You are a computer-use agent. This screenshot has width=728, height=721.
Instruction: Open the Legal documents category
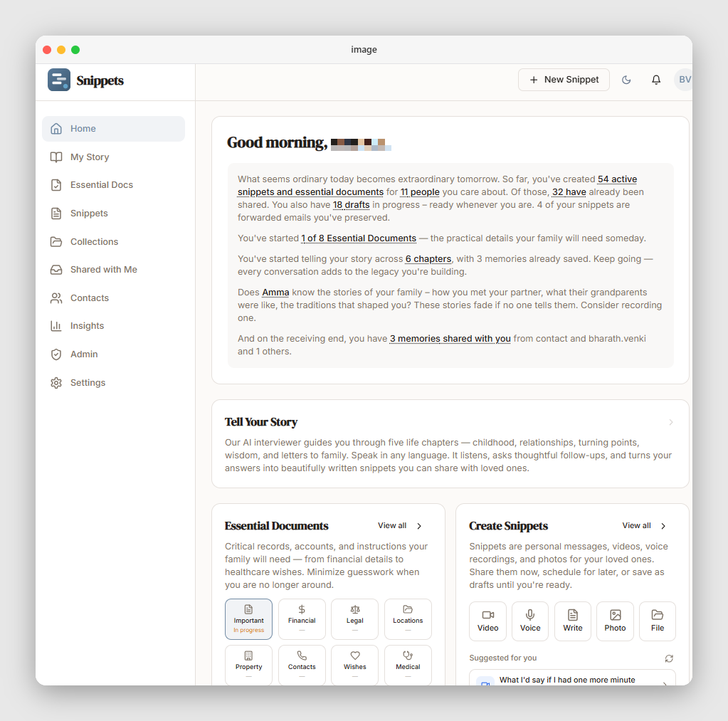[x=354, y=619]
